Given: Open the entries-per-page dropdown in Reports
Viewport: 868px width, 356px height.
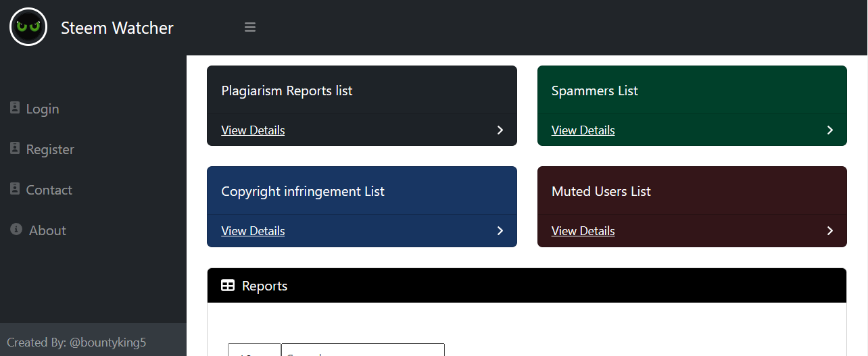Looking at the screenshot, I should pos(254,350).
